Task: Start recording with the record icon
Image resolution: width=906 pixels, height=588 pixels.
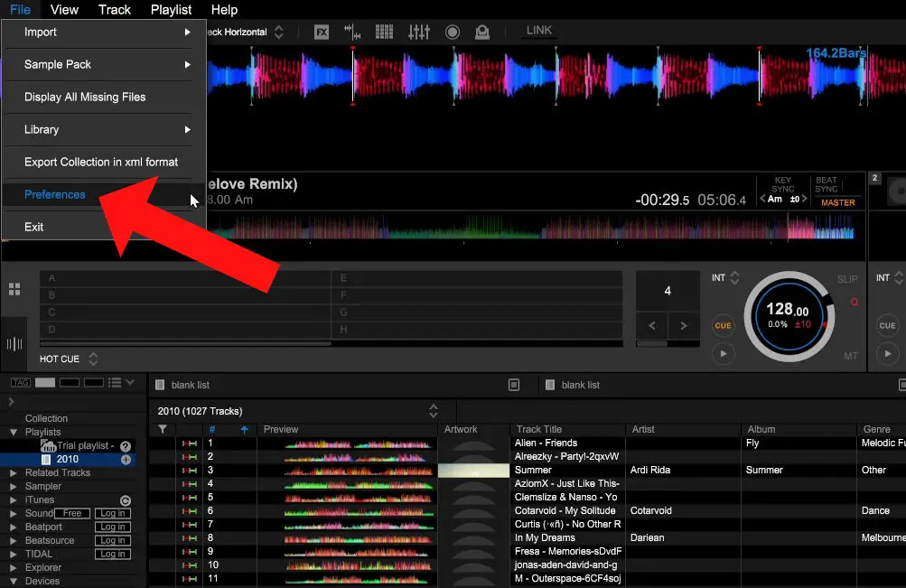Action: [x=452, y=31]
